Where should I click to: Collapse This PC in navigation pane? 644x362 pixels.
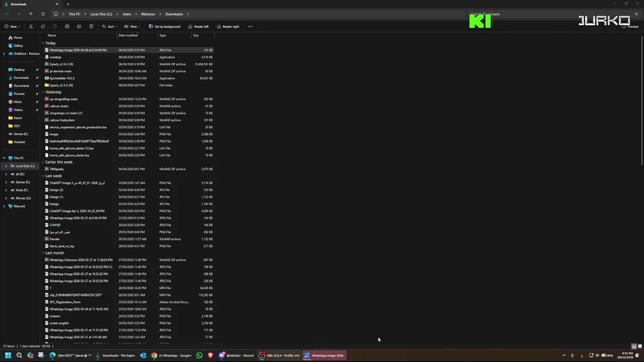[4, 158]
